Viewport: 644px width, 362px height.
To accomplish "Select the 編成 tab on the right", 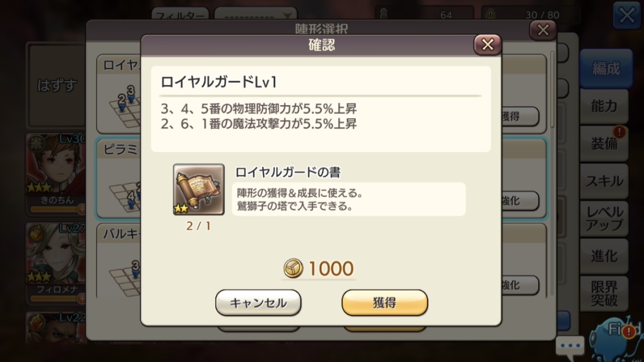I will pos(606,69).
